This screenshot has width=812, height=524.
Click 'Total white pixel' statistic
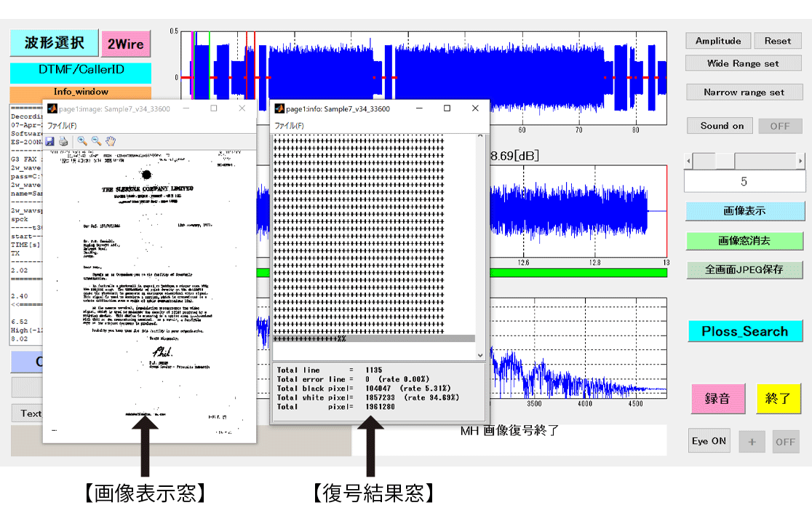pos(367,398)
